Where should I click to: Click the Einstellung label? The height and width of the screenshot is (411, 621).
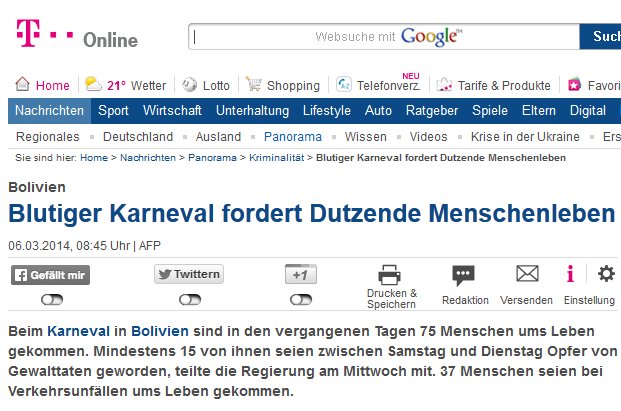click(x=589, y=300)
